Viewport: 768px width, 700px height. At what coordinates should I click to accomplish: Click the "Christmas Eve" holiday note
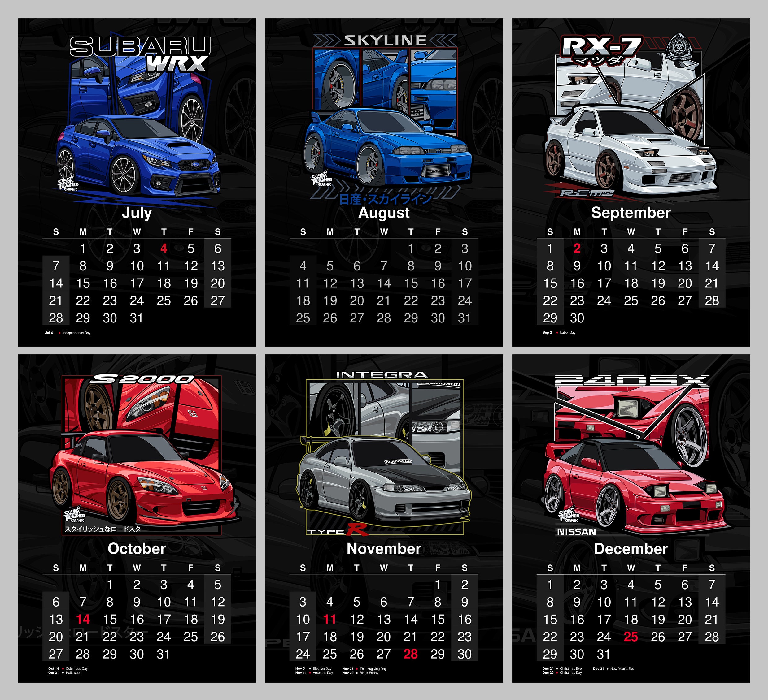pyautogui.click(x=571, y=669)
